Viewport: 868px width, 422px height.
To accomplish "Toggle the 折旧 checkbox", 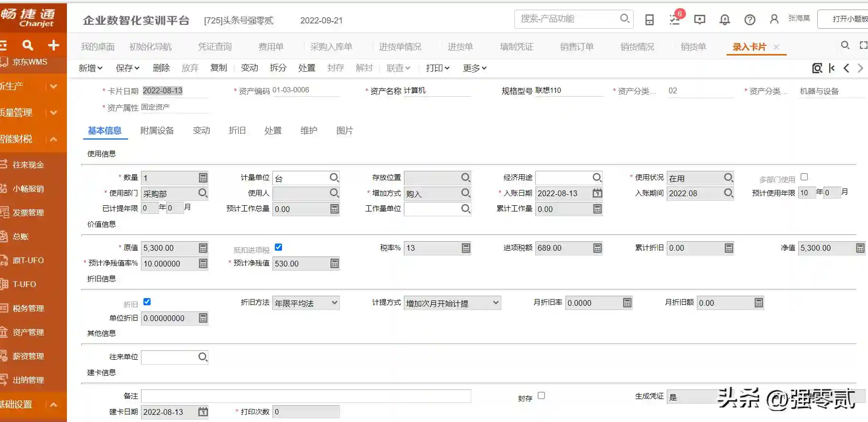I will [147, 302].
